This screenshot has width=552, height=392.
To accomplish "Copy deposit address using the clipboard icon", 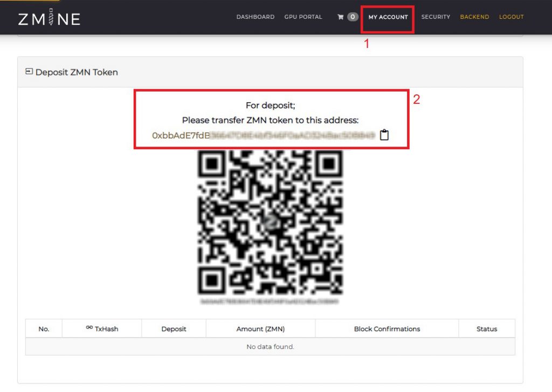I will point(384,135).
